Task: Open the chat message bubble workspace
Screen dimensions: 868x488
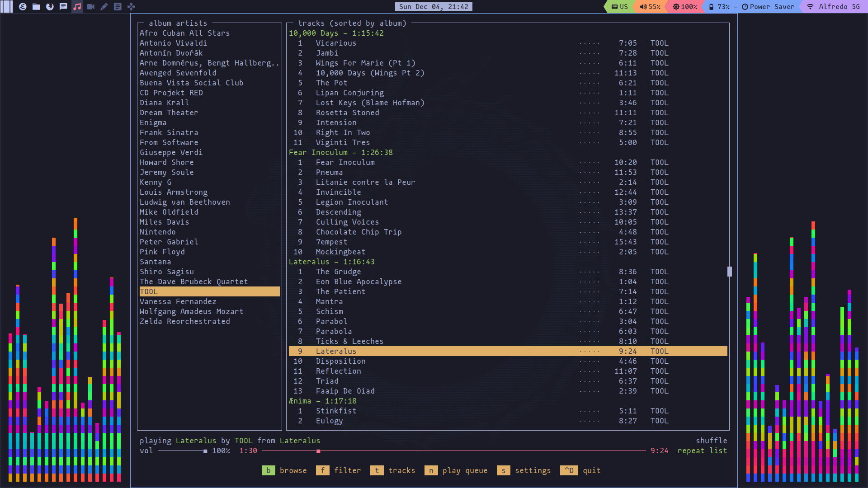Action: tap(63, 6)
